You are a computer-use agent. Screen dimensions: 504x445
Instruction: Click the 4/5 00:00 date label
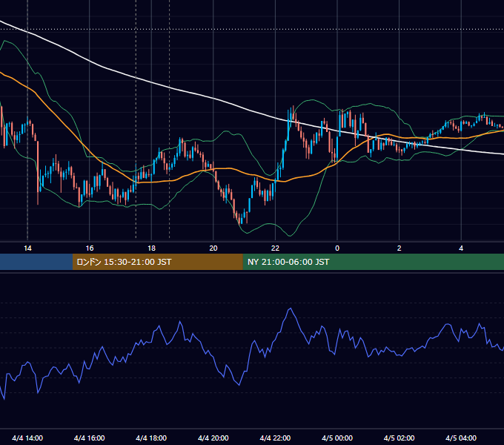[337, 438]
